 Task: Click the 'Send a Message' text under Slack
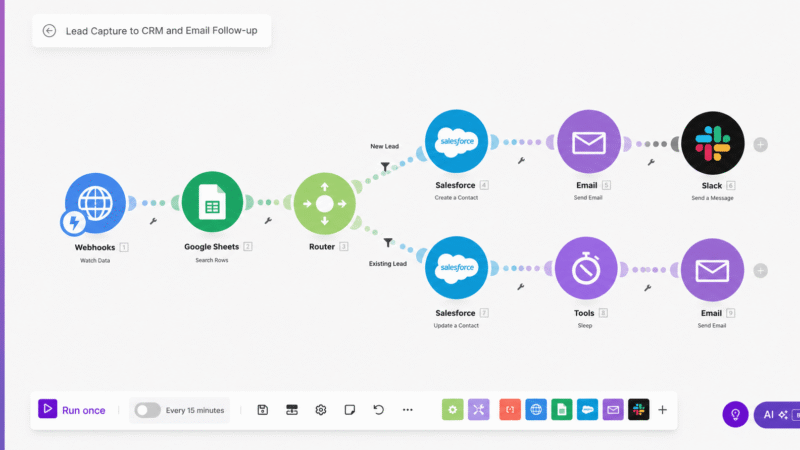[712, 198]
